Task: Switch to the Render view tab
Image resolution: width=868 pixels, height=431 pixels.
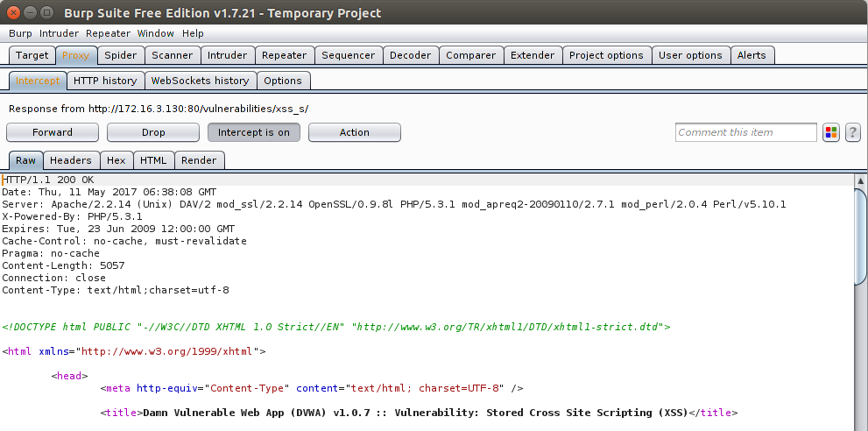Action: click(200, 160)
